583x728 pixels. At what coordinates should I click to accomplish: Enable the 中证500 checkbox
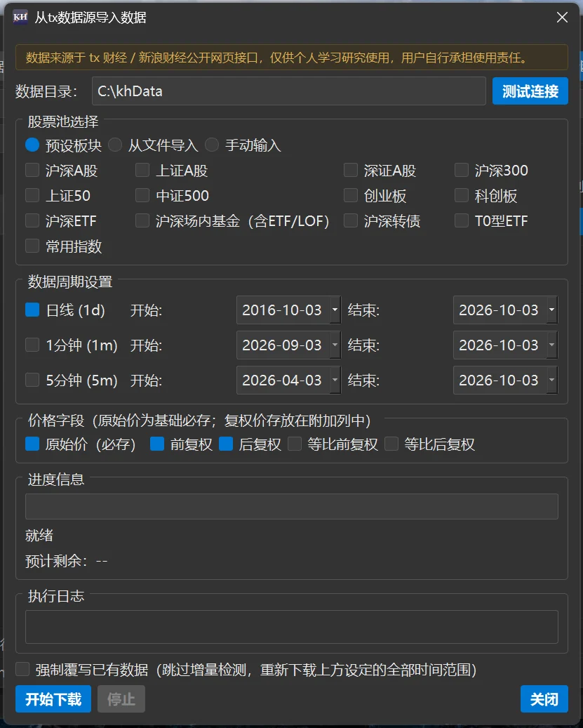142,195
